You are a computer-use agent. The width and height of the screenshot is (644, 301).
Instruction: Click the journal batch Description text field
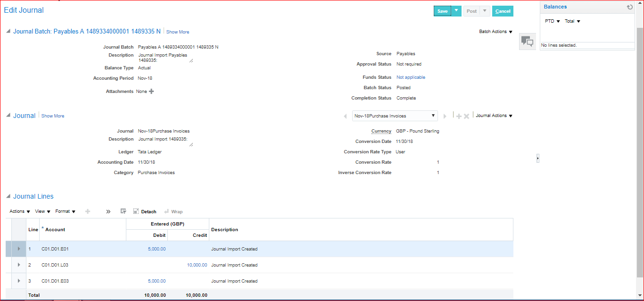tap(165, 58)
